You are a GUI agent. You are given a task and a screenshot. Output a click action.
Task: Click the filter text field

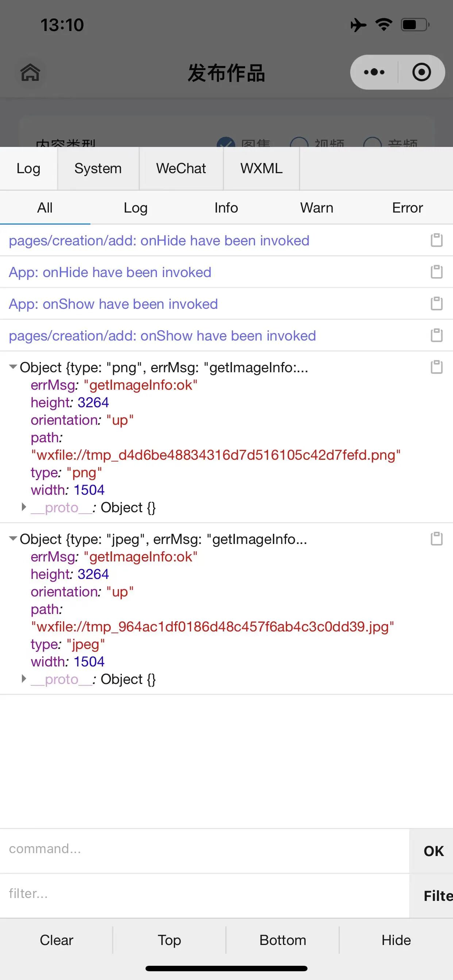(204, 894)
